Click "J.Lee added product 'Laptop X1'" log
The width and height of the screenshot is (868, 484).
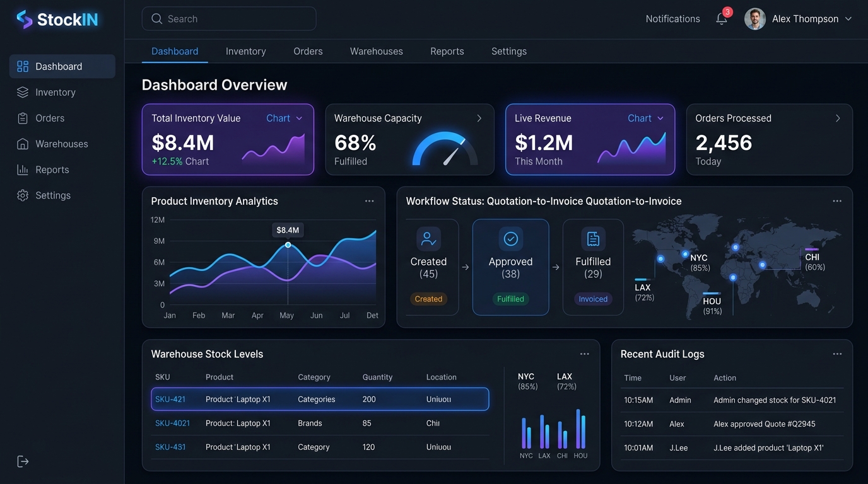coord(768,448)
